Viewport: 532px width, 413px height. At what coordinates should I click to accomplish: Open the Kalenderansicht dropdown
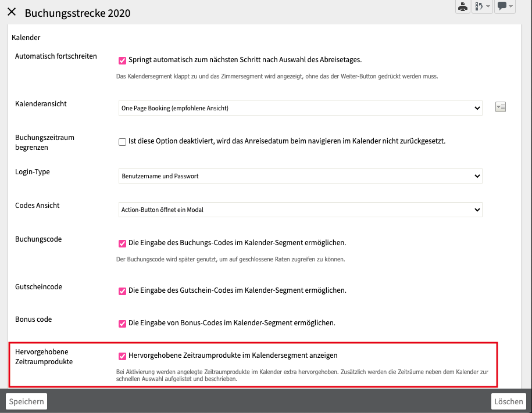click(300, 108)
